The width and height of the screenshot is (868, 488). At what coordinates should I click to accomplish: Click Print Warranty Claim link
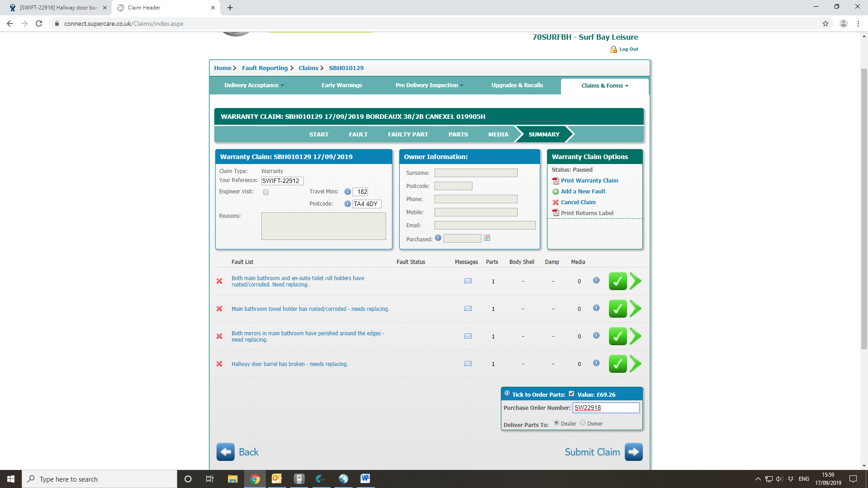(x=589, y=181)
